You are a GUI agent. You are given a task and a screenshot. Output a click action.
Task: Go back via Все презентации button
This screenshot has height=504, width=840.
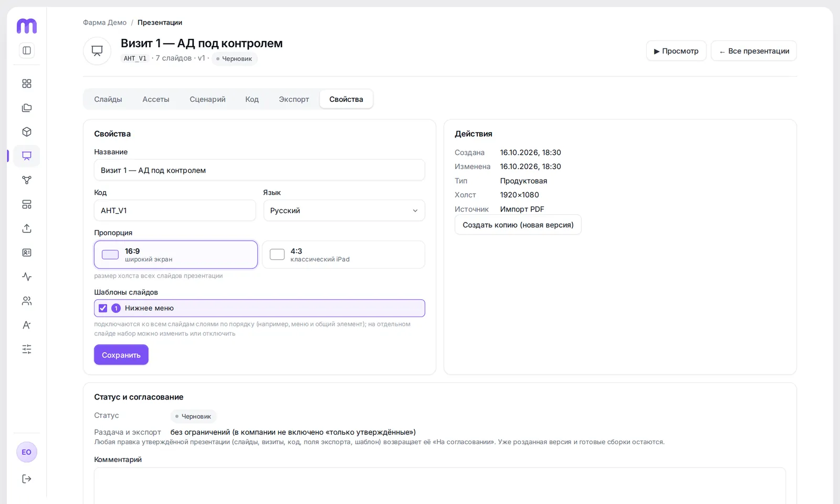click(754, 51)
